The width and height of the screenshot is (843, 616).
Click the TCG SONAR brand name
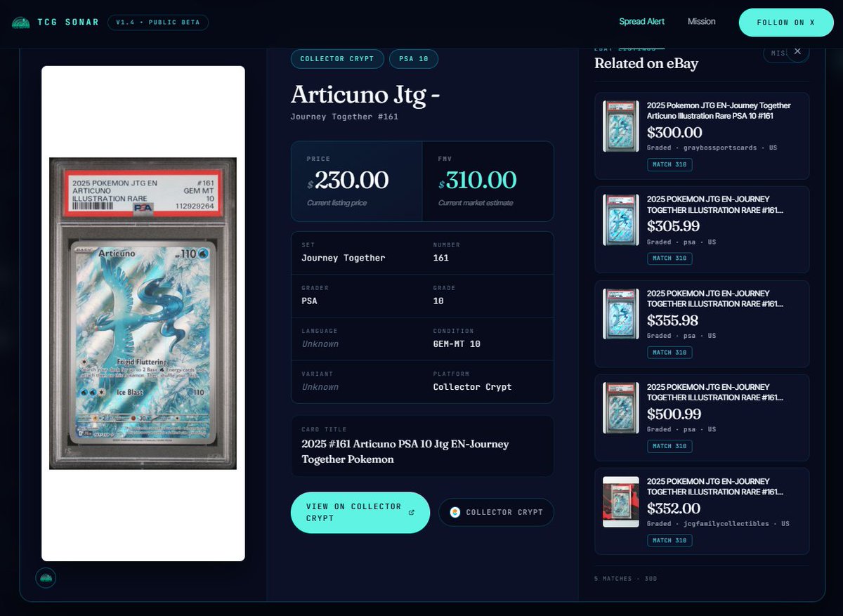tap(68, 22)
